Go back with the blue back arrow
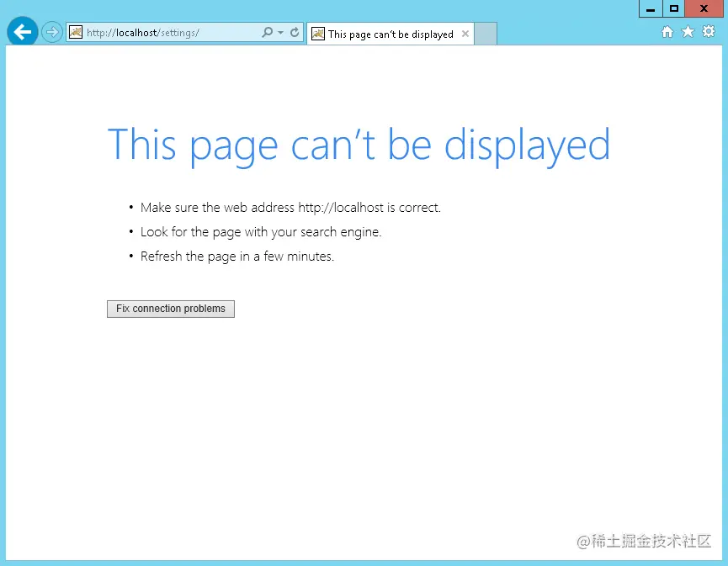This screenshot has width=728, height=566. coord(22,32)
